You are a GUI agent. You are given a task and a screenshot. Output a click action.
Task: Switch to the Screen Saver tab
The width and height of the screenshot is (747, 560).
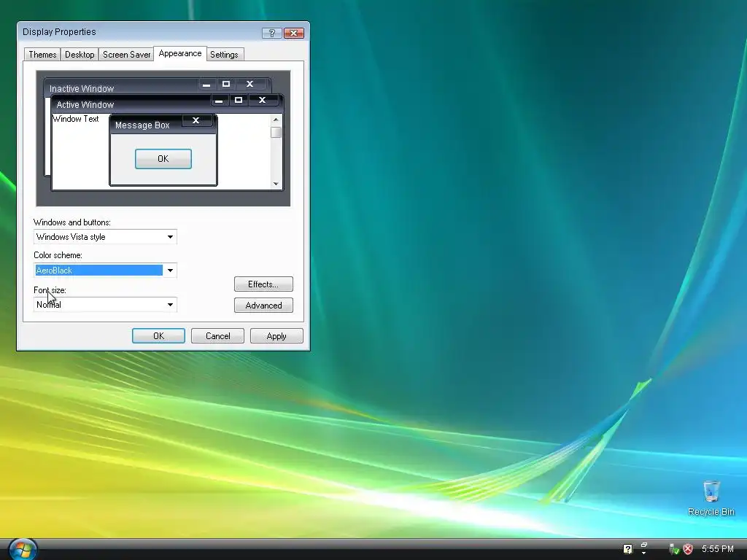click(x=126, y=54)
